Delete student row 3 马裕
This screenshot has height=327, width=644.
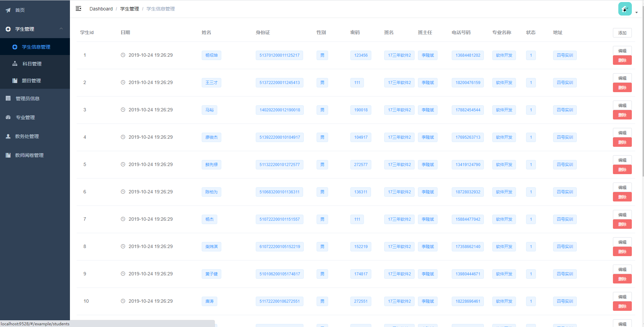tap(622, 115)
